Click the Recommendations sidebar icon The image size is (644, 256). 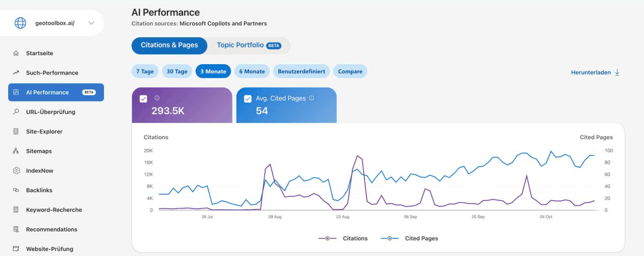coord(16,229)
